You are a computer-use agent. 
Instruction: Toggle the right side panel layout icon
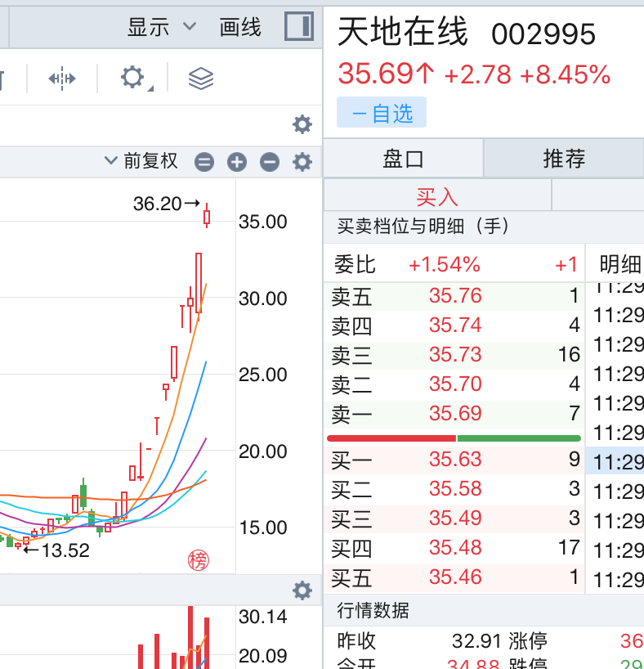[x=299, y=26]
